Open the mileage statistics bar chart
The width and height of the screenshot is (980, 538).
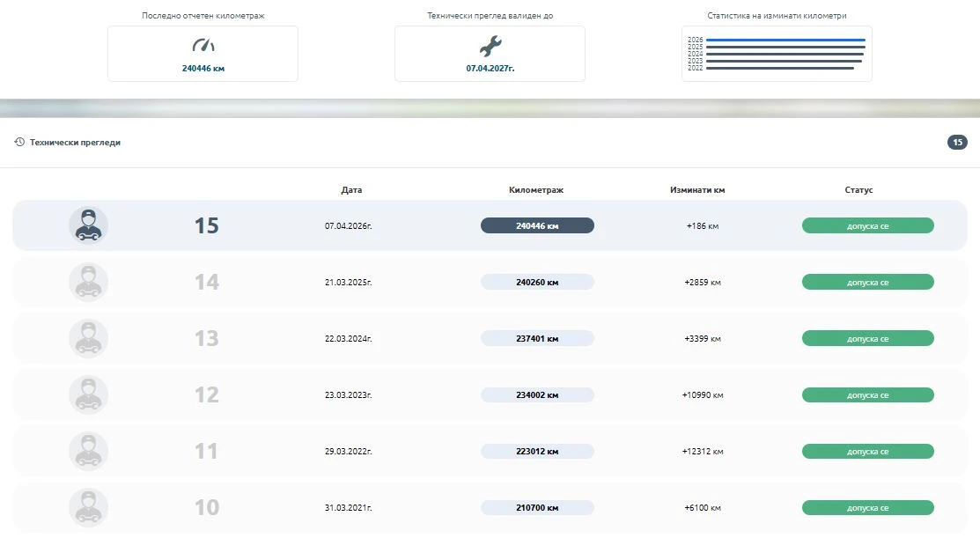pos(777,54)
